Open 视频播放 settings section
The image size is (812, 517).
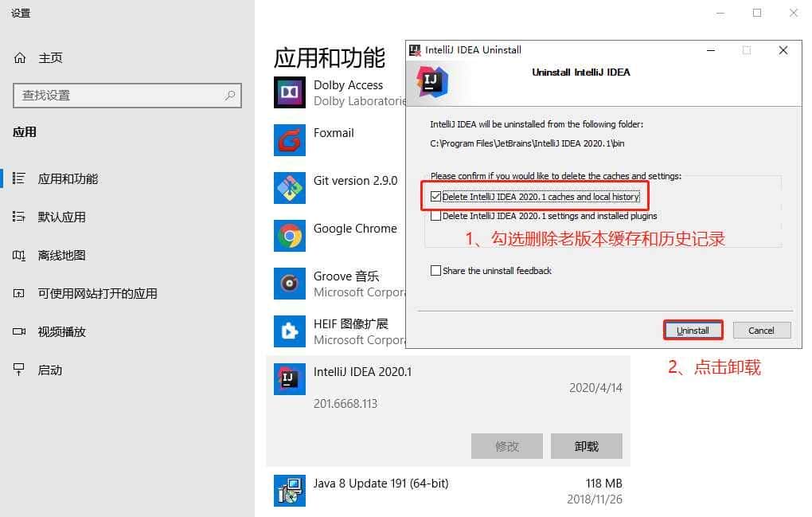pos(61,332)
